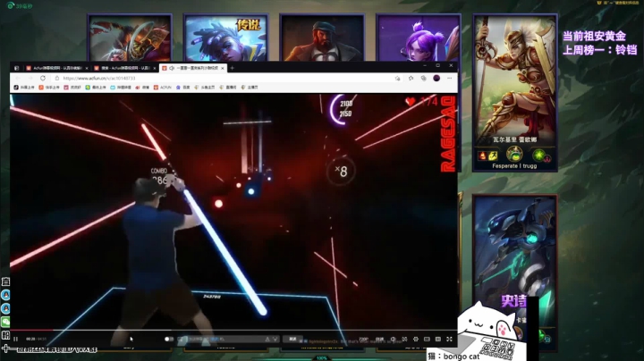
Task: Open the ACFUN bookmark
Action: point(163,88)
